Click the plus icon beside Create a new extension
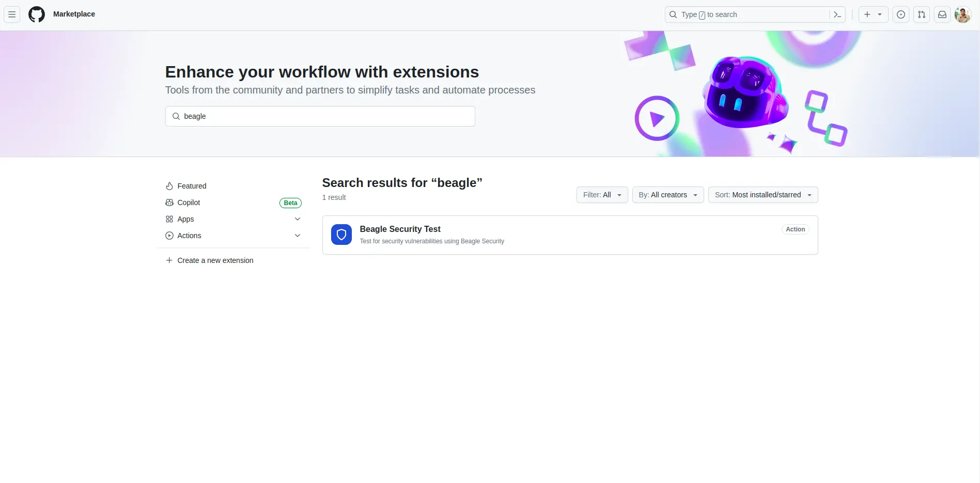This screenshot has height=483, width=980. click(x=169, y=260)
